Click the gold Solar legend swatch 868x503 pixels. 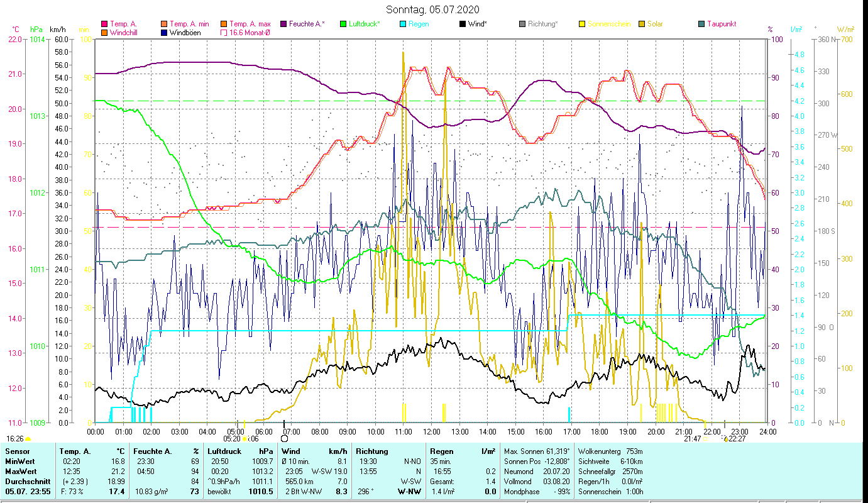coord(642,25)
